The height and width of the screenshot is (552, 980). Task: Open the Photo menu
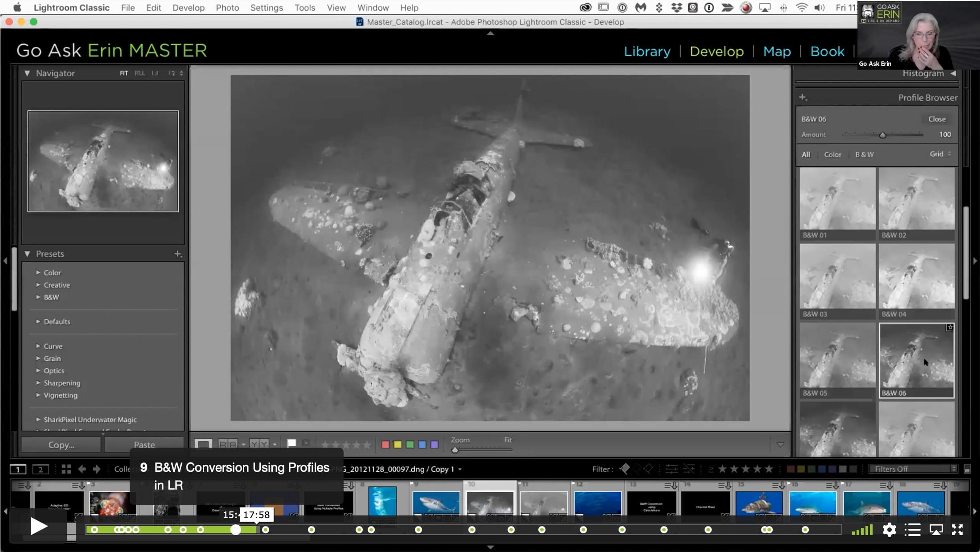pos(227,8)
